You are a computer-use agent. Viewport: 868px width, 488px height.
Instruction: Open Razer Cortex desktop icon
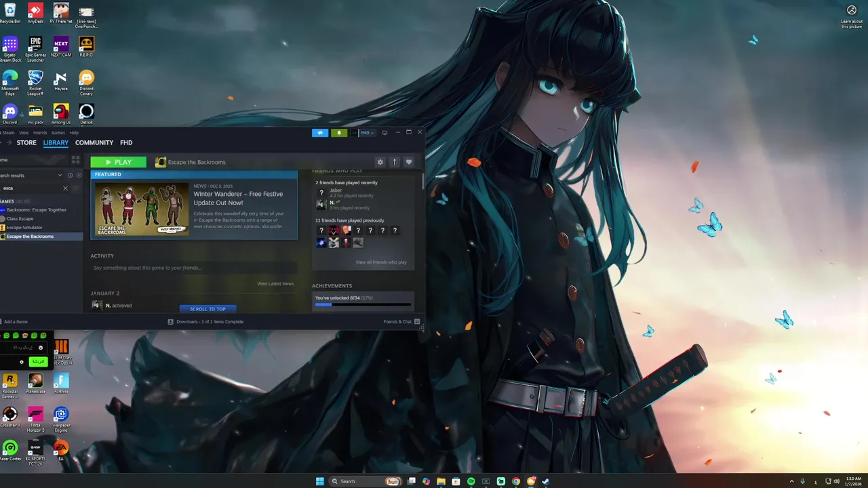pos(10,451)
